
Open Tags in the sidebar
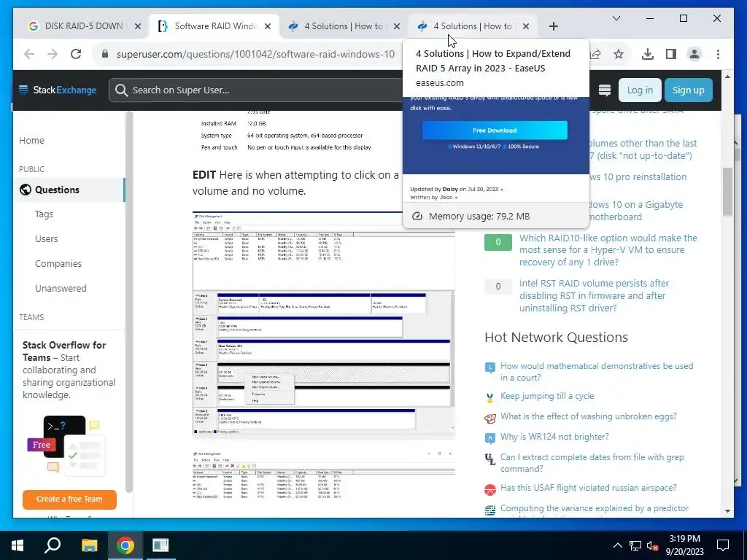click(x=44, y=214)
